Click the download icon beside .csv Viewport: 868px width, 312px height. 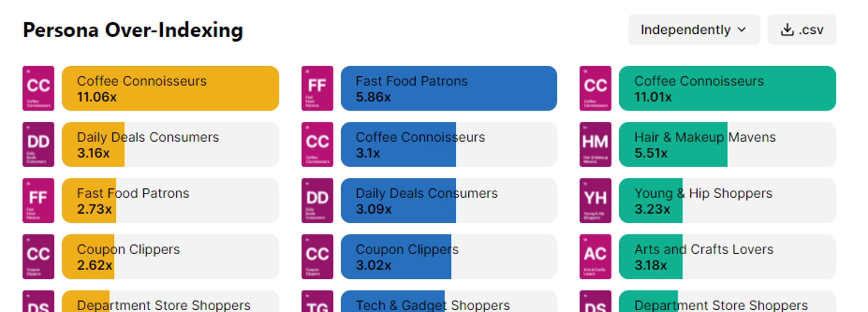(x=787, y=30)
